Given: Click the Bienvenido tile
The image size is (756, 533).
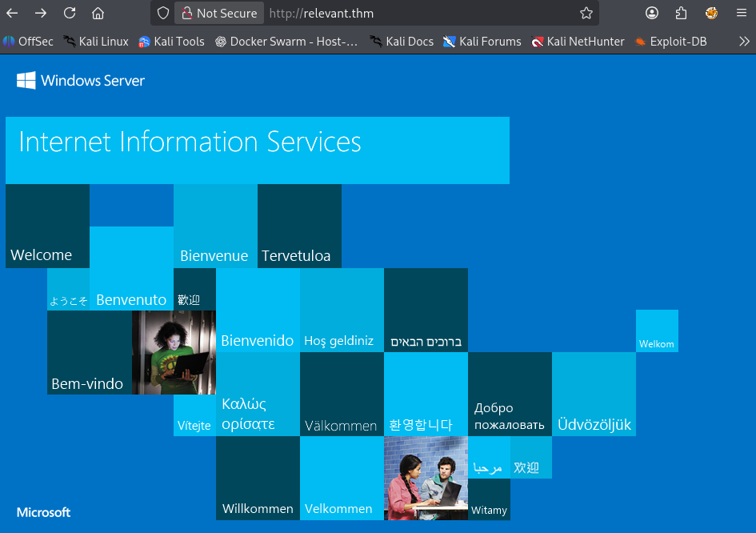Looking at the screenshot, I should pyautogui.click(x=258, y=311).
